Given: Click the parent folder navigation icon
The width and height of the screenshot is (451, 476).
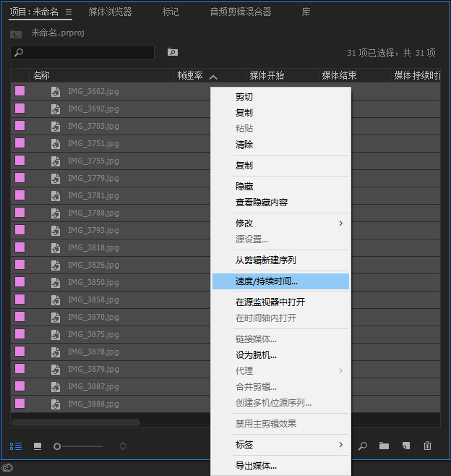Looking at the screenshot, I should (x=16, y=34).
